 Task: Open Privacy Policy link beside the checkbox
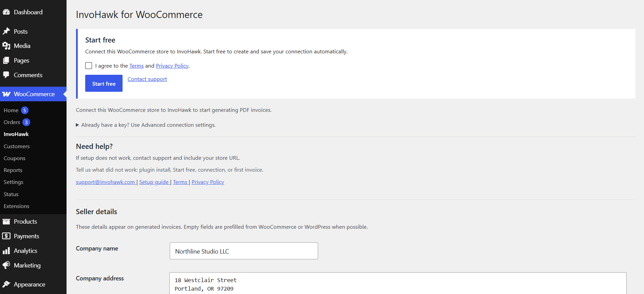click(x=172, y=66)
